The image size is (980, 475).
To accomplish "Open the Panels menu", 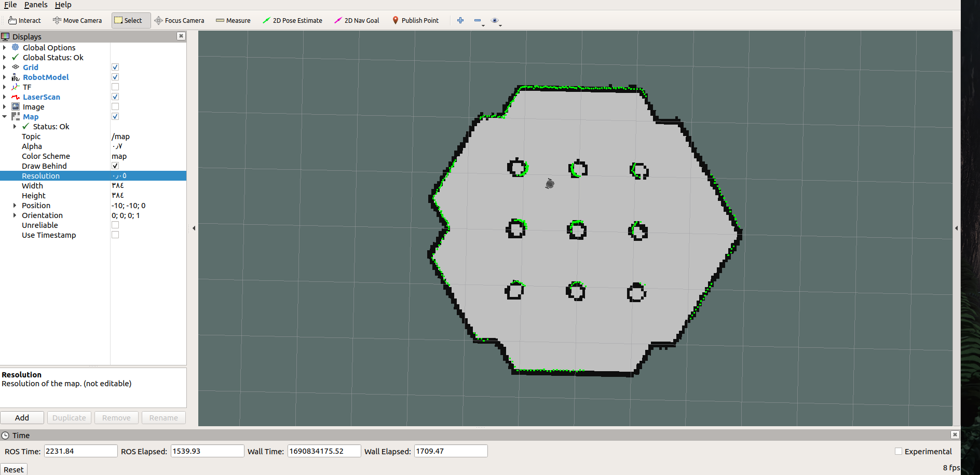I will coord(35,5).
